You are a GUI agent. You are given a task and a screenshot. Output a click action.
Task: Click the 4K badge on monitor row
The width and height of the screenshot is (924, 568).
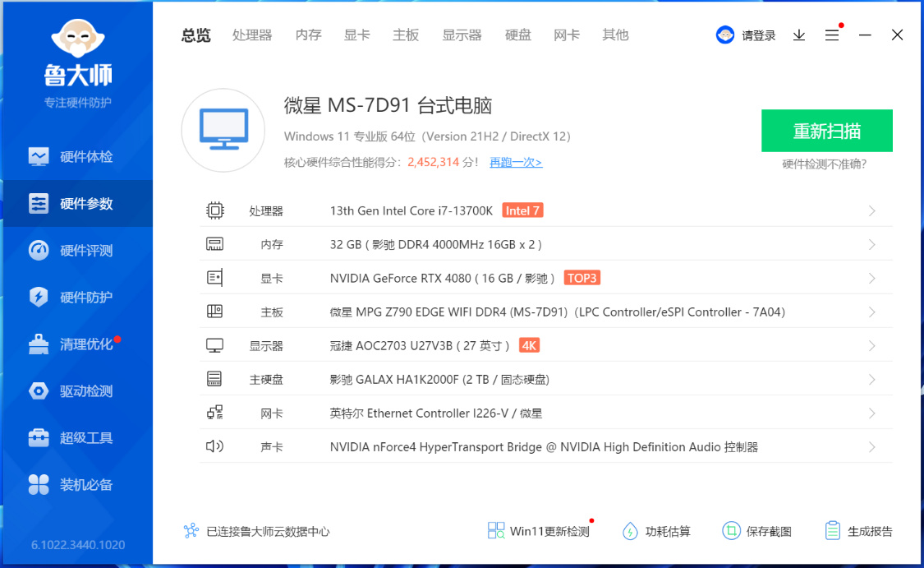[529, 345]
